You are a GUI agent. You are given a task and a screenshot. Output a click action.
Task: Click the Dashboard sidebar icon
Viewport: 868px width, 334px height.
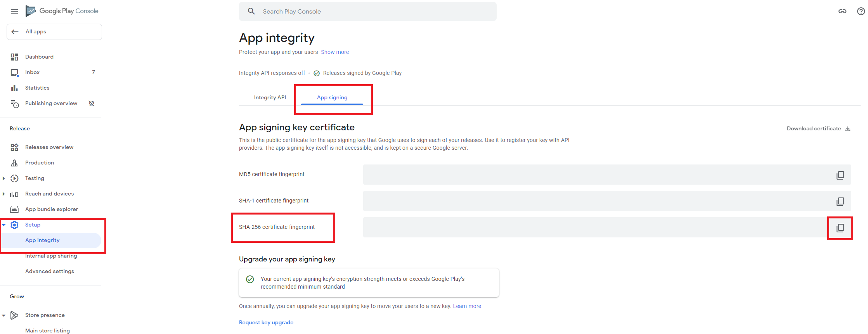(14, 57)
